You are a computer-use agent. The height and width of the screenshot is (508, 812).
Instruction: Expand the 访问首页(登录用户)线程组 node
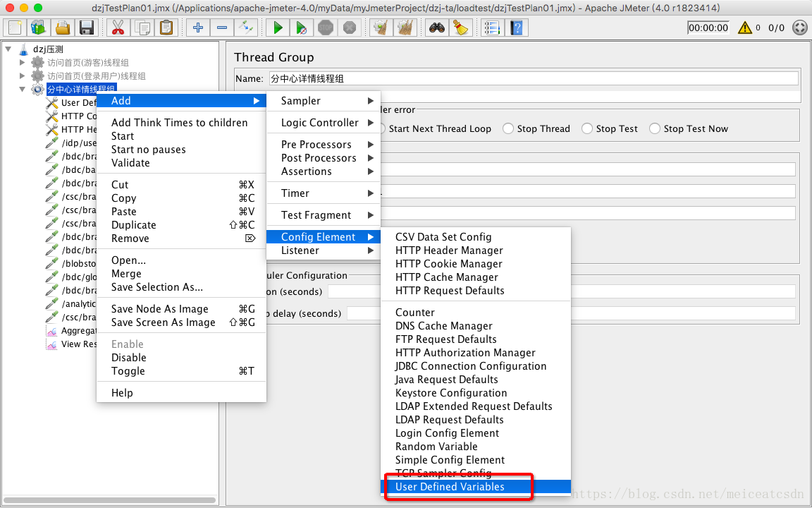point(22,76)
